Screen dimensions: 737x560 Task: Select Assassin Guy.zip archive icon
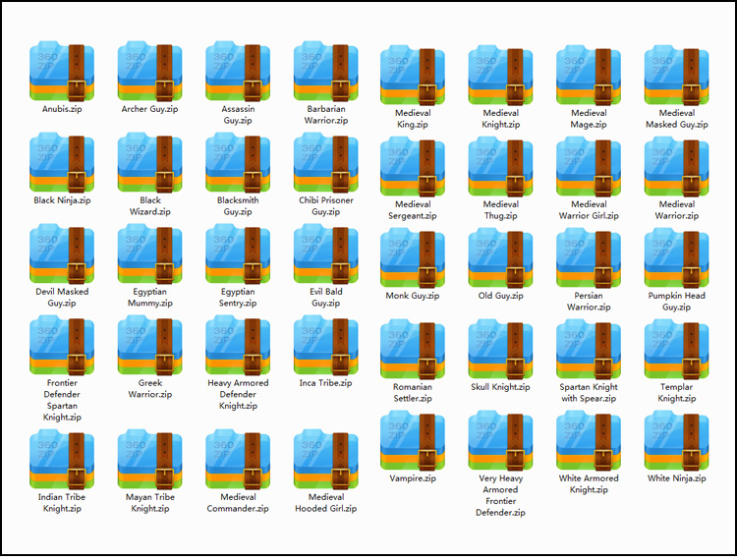coord(238,71)
